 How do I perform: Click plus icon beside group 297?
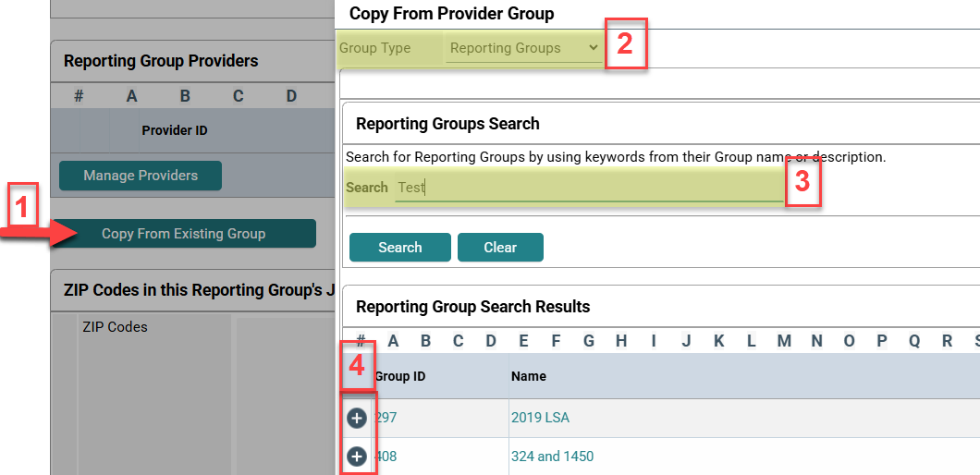pos(356,418)
